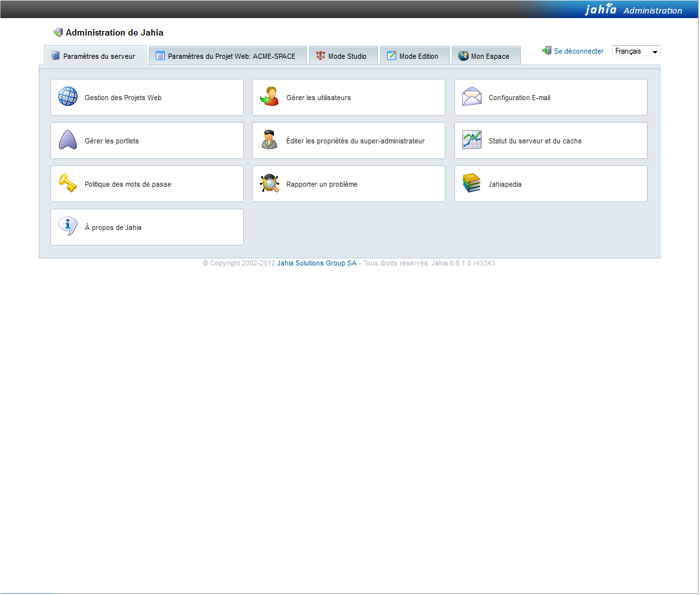
Task: Click the Se déconnecter link
Action: (577, 50)
